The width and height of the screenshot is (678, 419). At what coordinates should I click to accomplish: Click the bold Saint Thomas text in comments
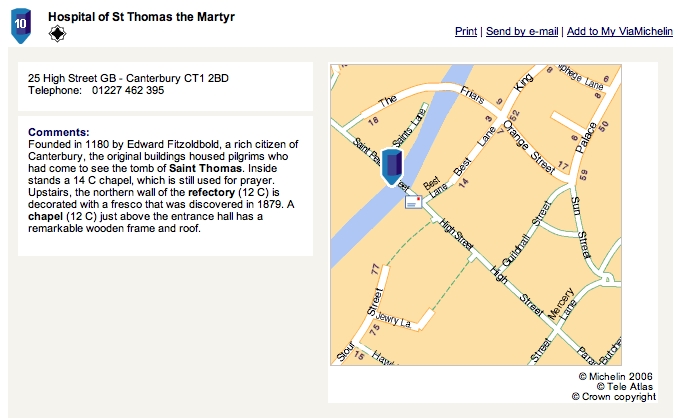tap(205, 168)
